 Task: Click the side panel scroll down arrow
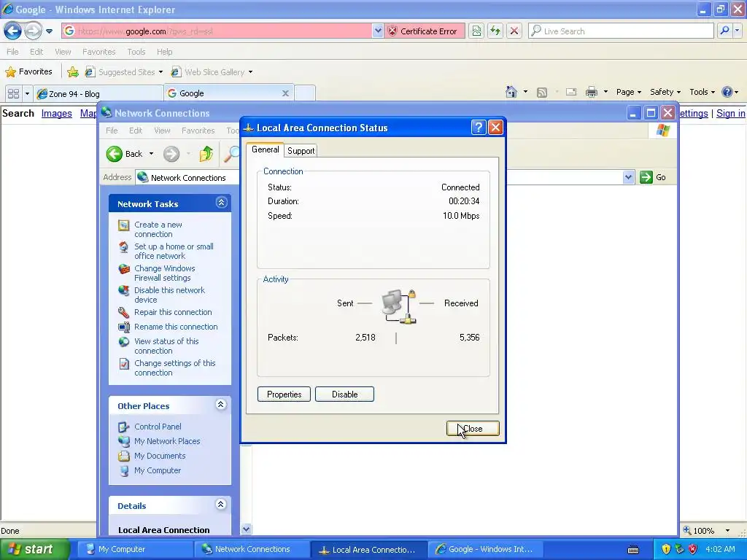pyautogui.click(x=246, y=529)
